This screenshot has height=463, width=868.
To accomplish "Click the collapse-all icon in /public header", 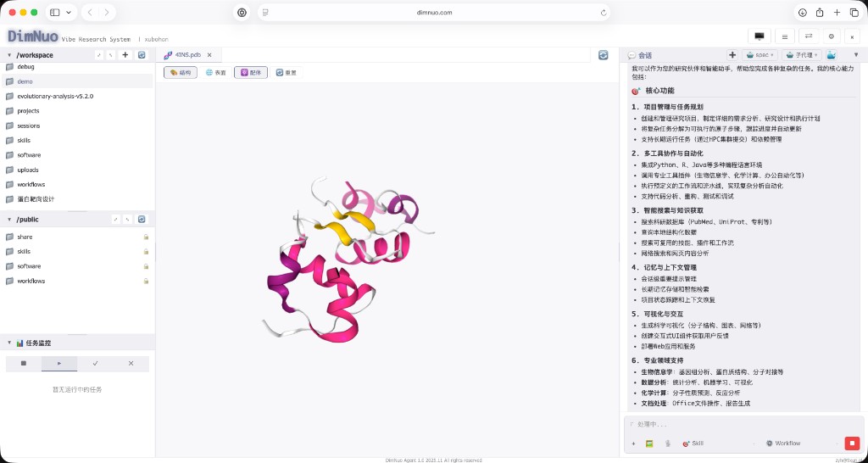I will coord(127,220).
